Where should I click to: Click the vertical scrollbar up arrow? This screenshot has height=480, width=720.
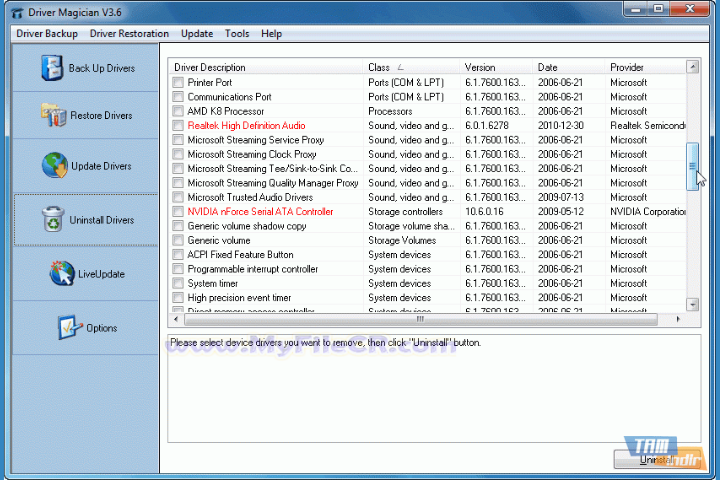693,67
